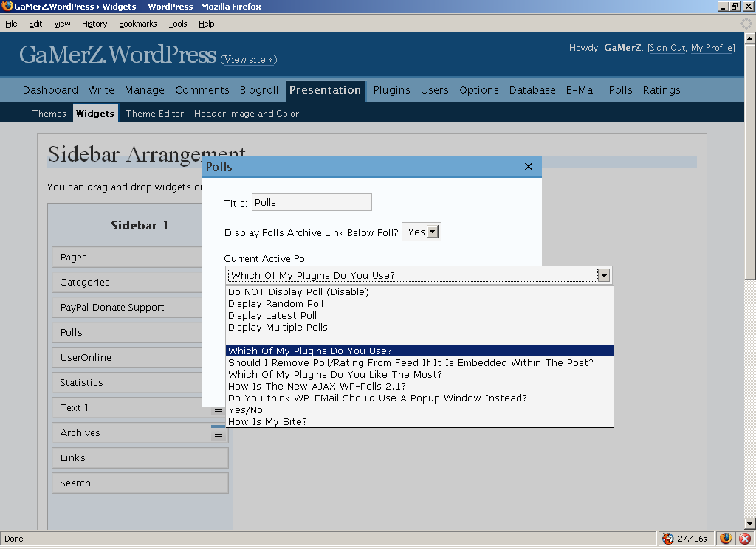Open the Archives widget configuration icon
Screen dimensions: 756x549
(219, 435)
